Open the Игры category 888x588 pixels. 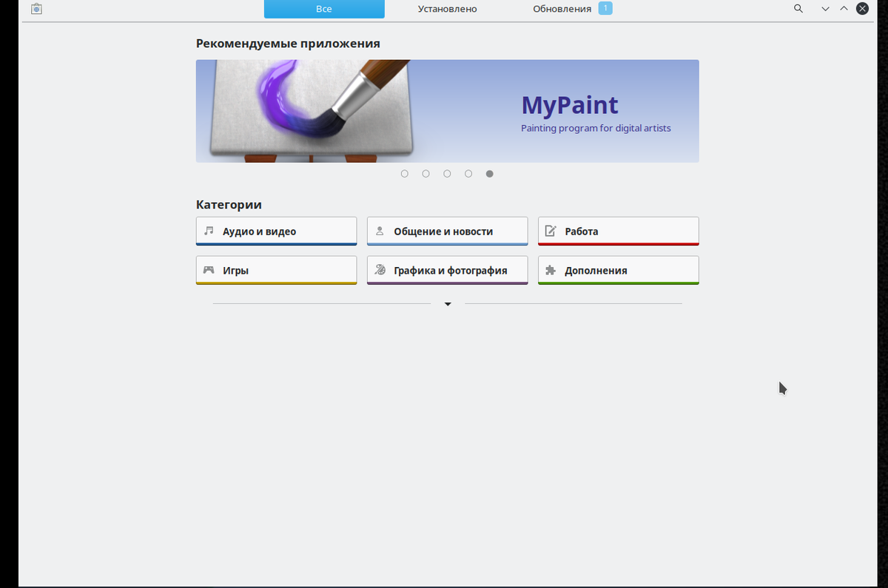click(x=276, y=270)
